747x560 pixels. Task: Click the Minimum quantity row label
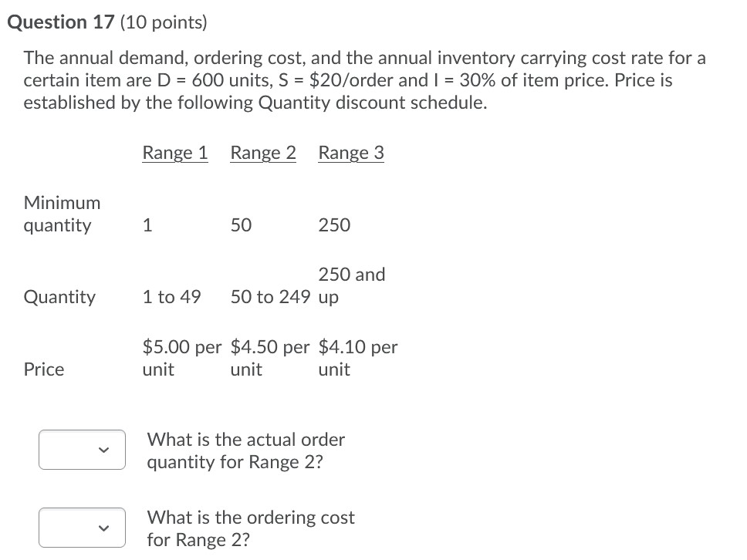[62, 214]
